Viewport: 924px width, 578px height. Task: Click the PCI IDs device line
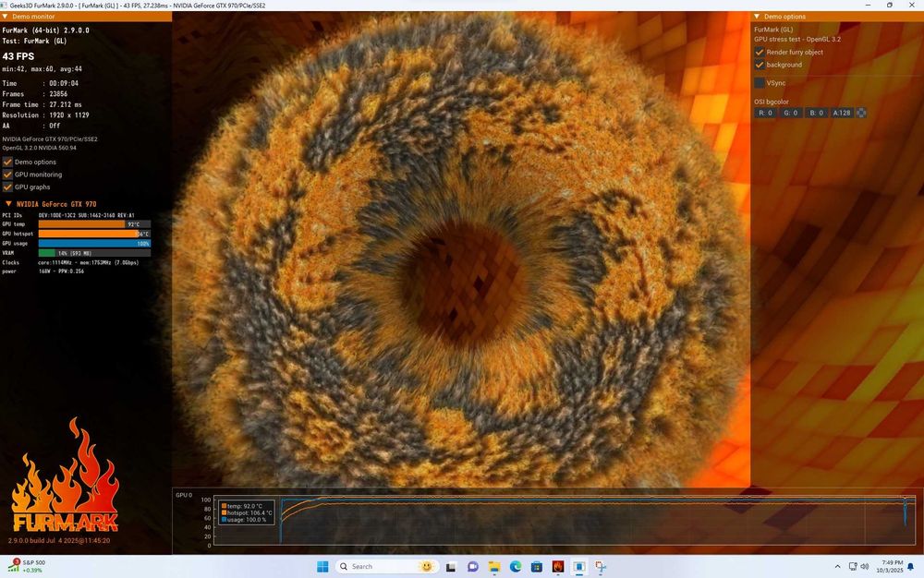68,215
